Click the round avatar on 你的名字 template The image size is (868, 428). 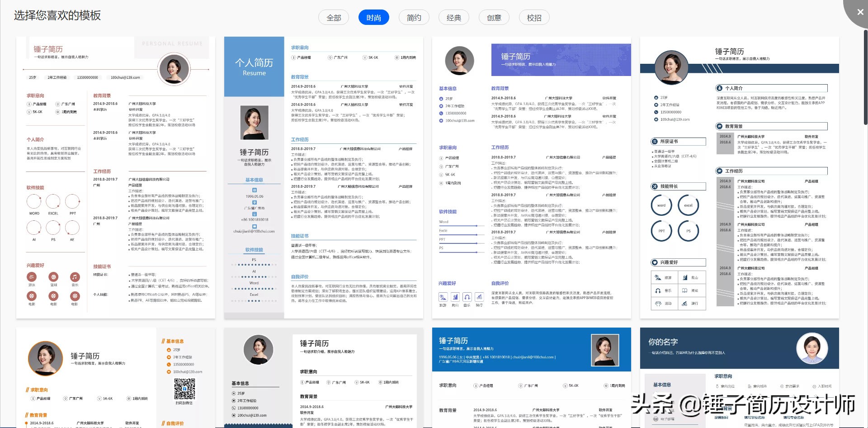812,349
